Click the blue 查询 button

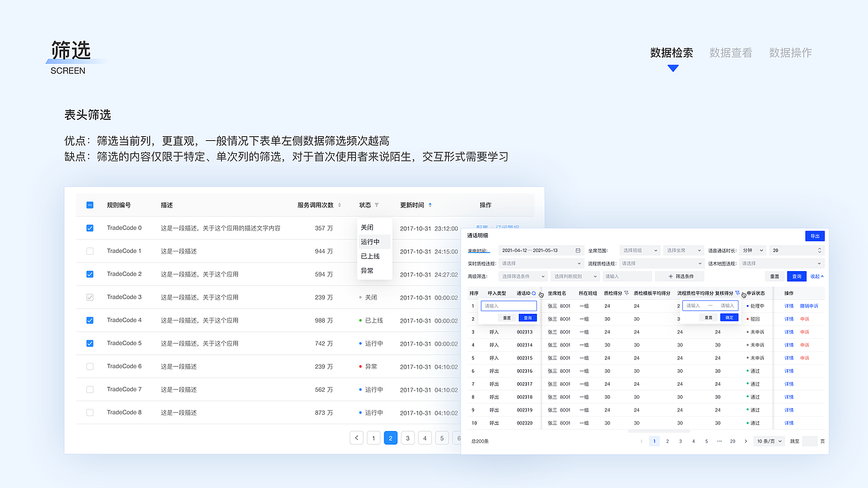797,276
